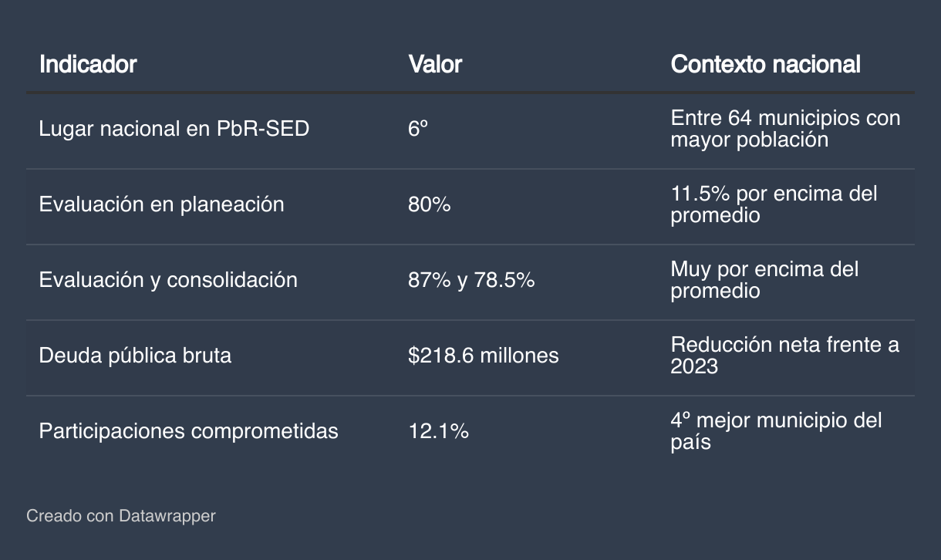Click the Entre 64 municipios context text
Screen dimensions: 941x560
click(785, 129)
